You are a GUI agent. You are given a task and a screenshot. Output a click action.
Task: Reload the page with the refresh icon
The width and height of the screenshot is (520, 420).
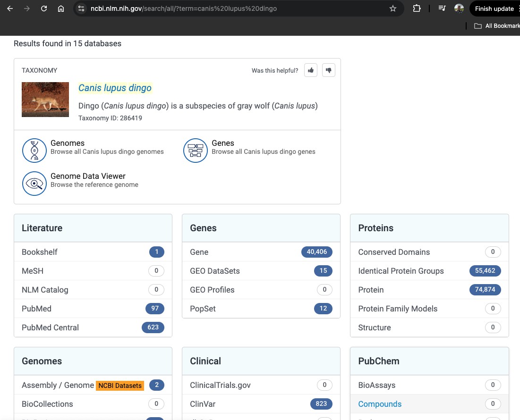pyautogui.click(x=44, y=8)
